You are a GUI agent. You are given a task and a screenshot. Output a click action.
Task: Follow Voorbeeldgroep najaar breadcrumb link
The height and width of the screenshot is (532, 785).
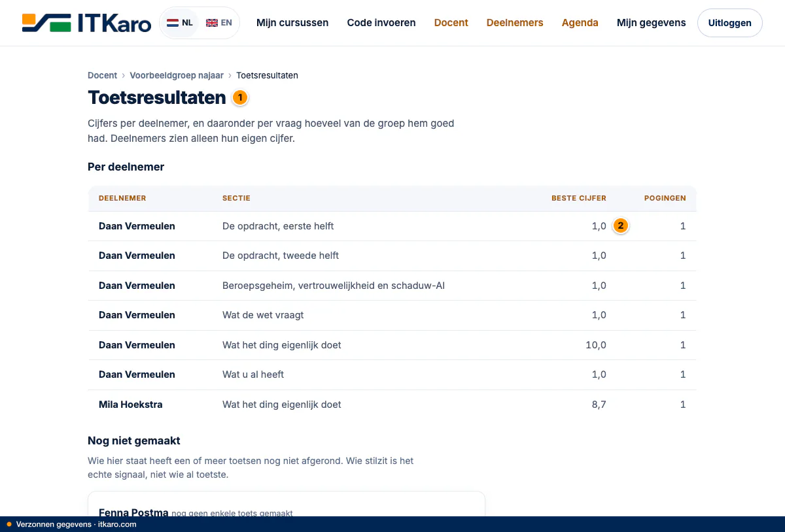click(177, 75)
